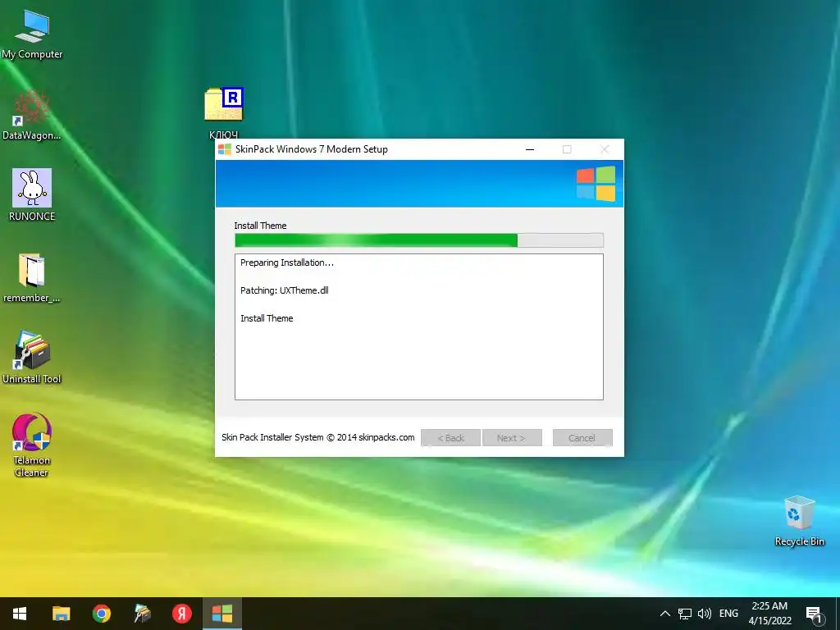Click the disabled Next button

click(512, 438)
